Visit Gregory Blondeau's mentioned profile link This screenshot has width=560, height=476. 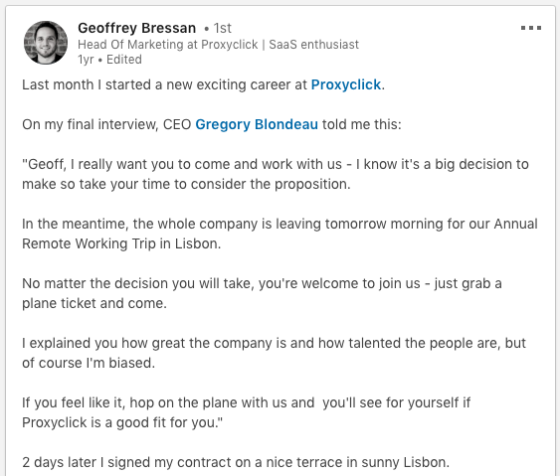tap(256, 124)
